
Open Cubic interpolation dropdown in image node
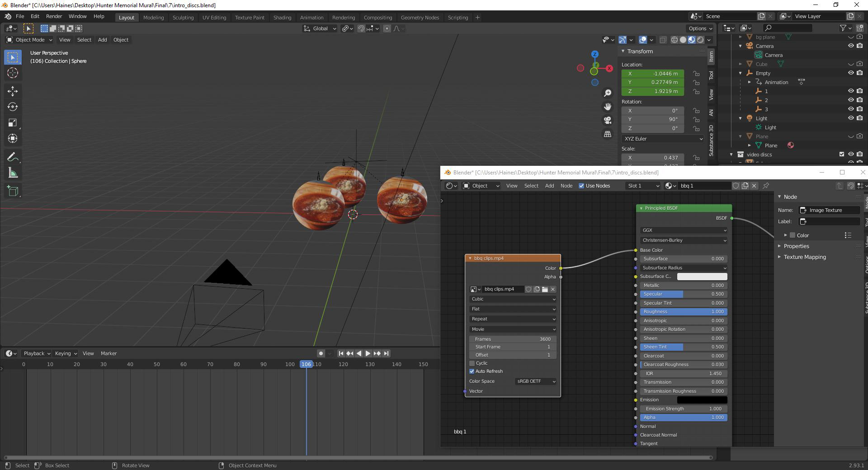[x=513, y=299]
